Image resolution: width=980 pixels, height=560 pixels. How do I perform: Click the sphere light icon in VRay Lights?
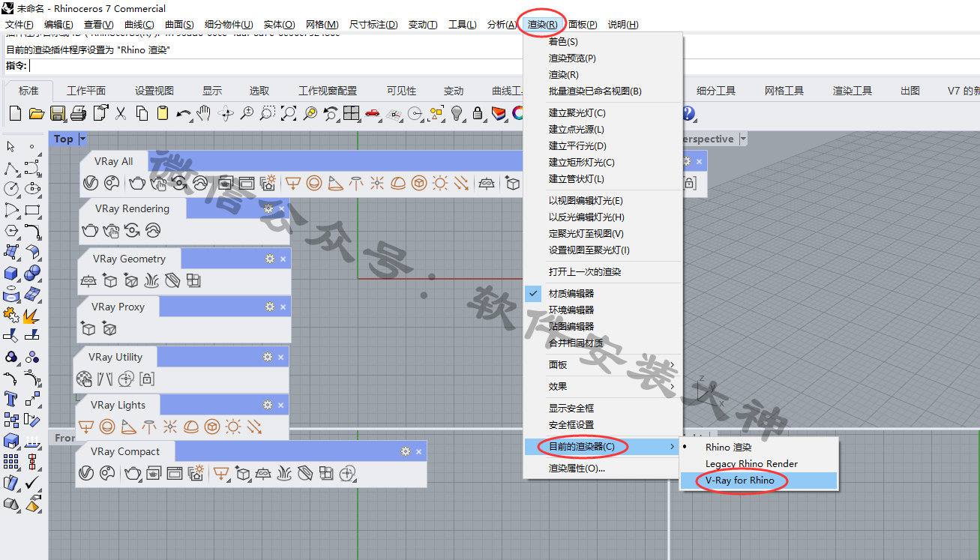click(x=107, y=427)
